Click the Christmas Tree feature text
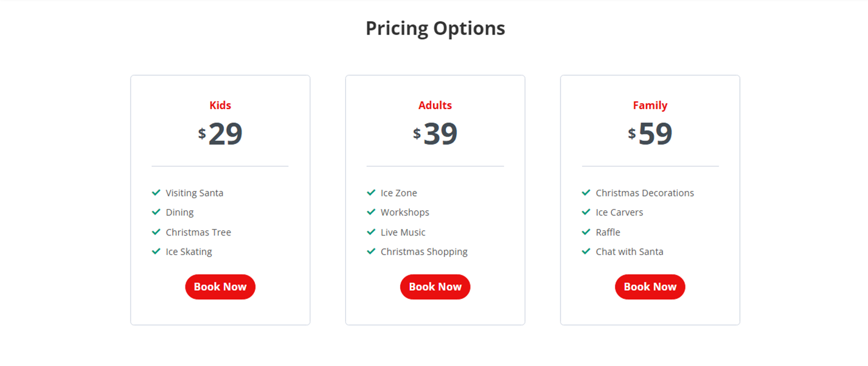The image size is (868, 366). coord(198,232)
